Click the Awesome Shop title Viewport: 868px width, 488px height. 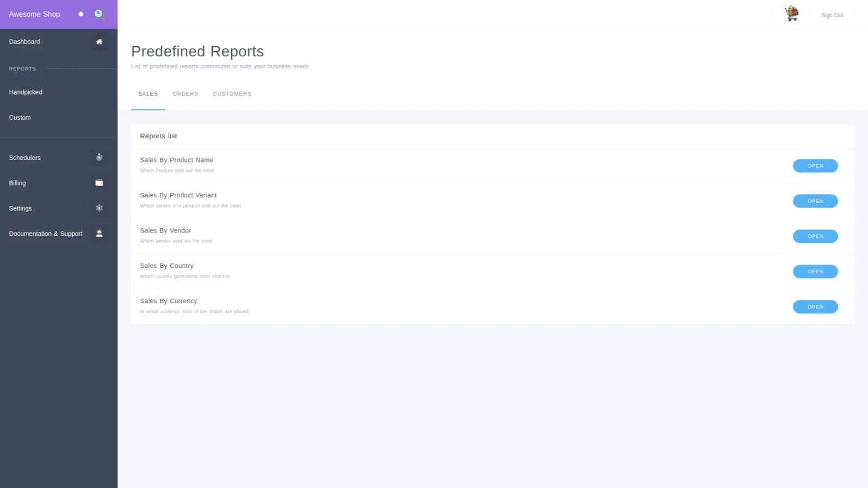click(35, 14)
